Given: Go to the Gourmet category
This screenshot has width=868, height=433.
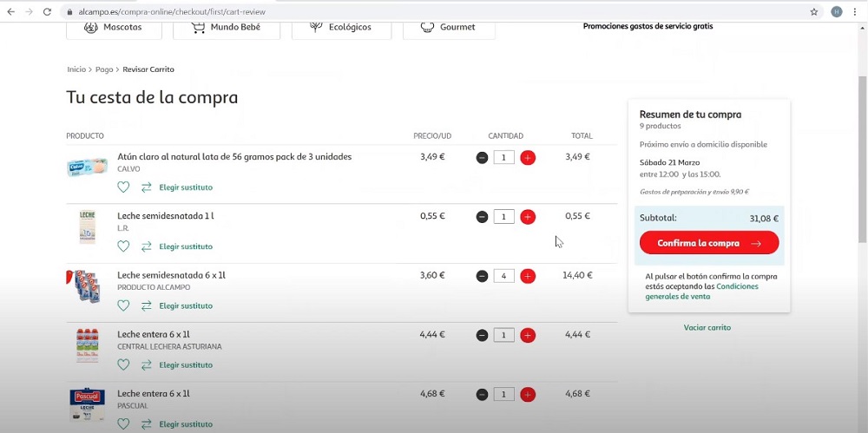Looking at the screenshot, I should 449,27.
